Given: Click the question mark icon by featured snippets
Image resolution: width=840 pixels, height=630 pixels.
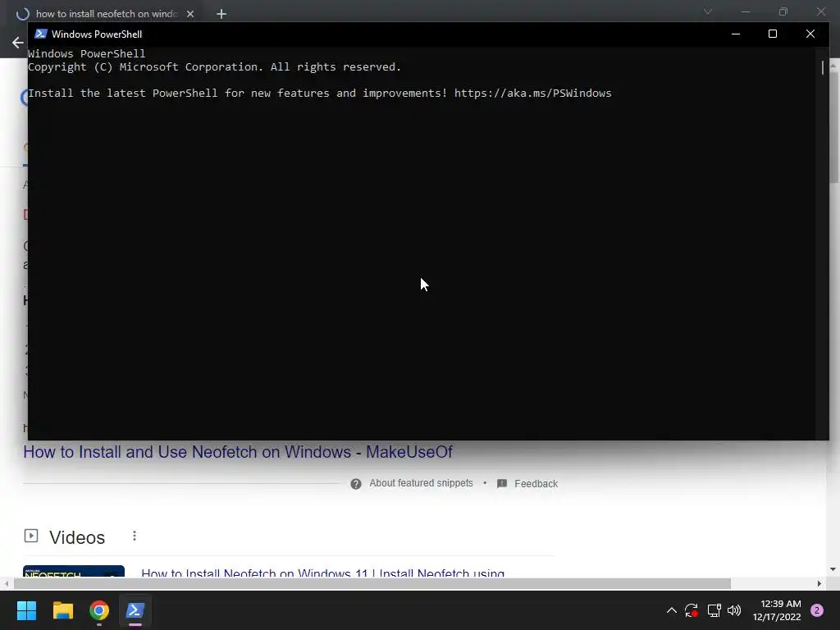Looking at the screenshot, I should point(356,484).
